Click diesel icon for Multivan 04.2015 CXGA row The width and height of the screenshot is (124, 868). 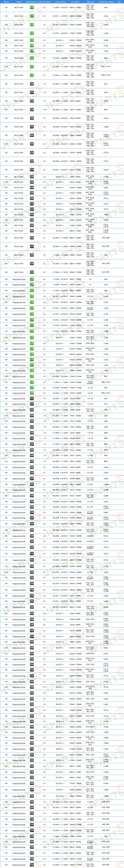32,177
